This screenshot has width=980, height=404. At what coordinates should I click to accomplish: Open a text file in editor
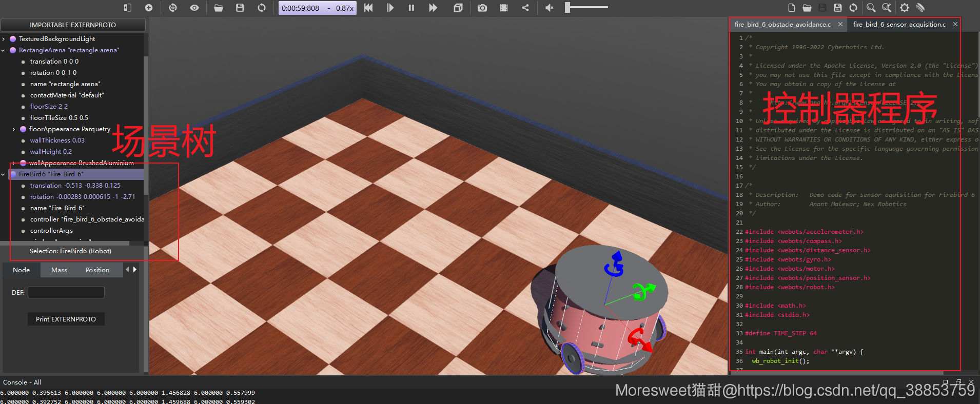pyautogui.click(x=807, y=8)
